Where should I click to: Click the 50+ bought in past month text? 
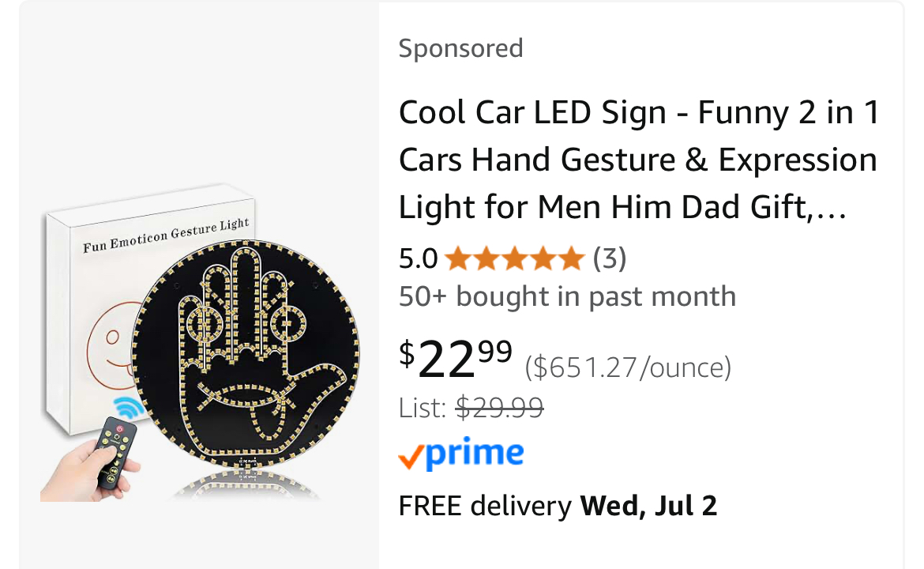pyautogui.click(x=568, y=296)
